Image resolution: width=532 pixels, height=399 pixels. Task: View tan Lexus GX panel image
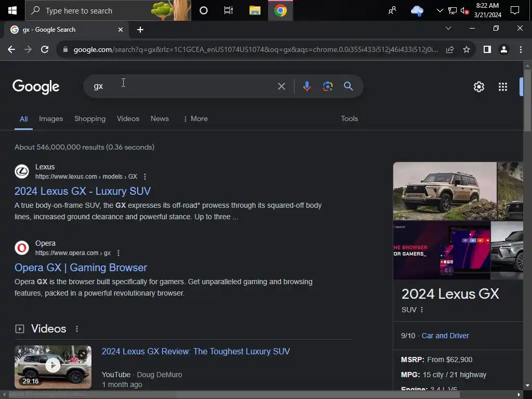[x=445, y=191]
